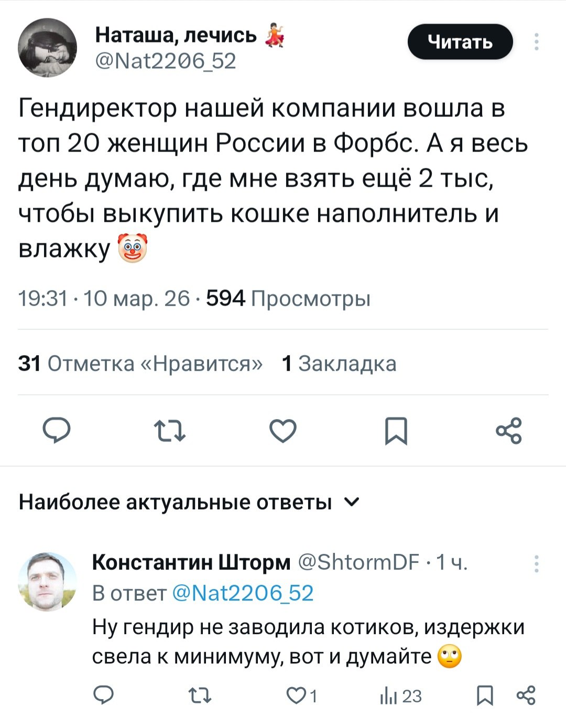Screen dimensions: 566x728
Task: Bookmark Константин Шторм's reply
Action: 485,695
